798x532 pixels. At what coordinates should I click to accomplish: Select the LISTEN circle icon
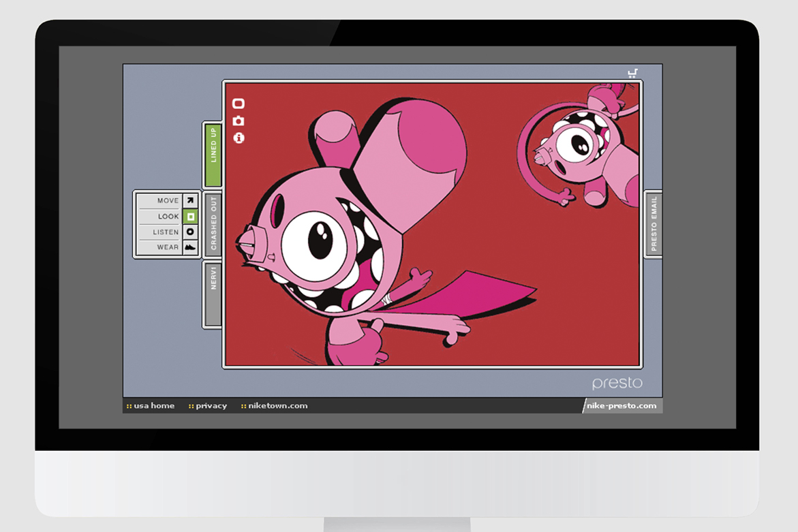click(x=190, y=232)
